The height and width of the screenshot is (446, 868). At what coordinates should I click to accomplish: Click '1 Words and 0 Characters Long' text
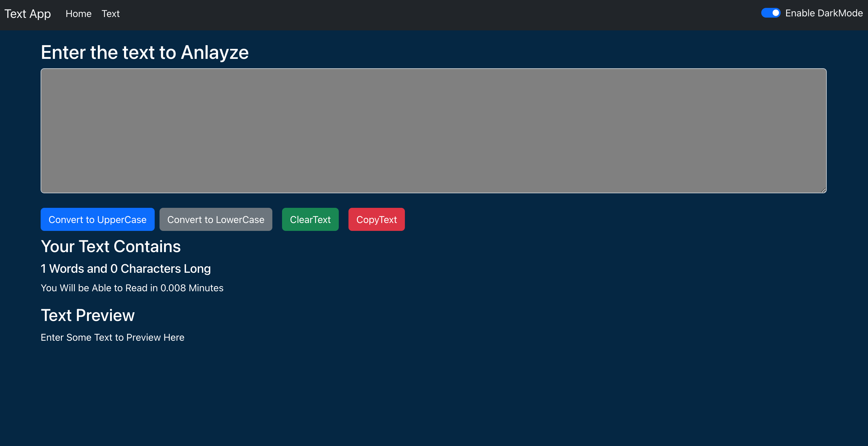coord(126,269)
